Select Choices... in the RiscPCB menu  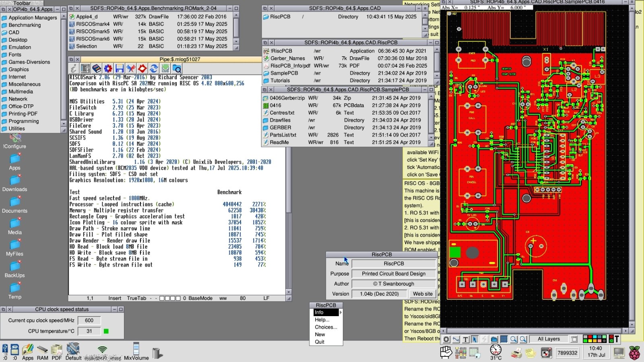(x=326, y=327)
